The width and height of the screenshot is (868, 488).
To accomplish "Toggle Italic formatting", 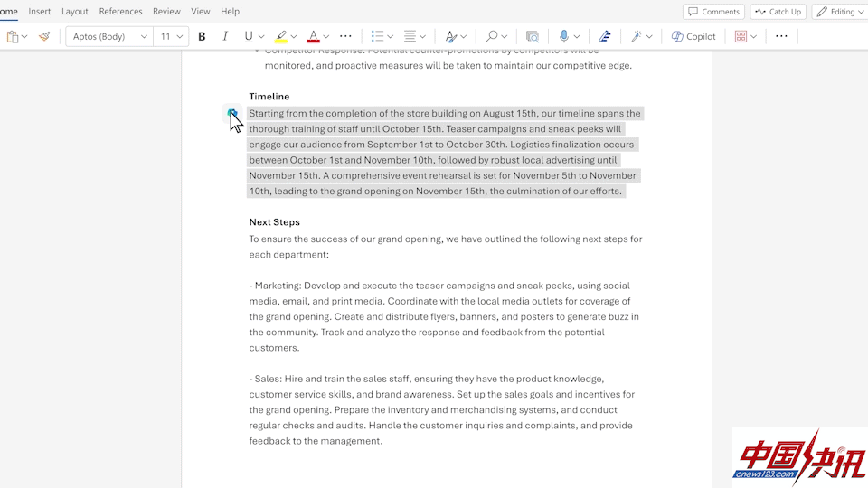I will pos(225,36).
